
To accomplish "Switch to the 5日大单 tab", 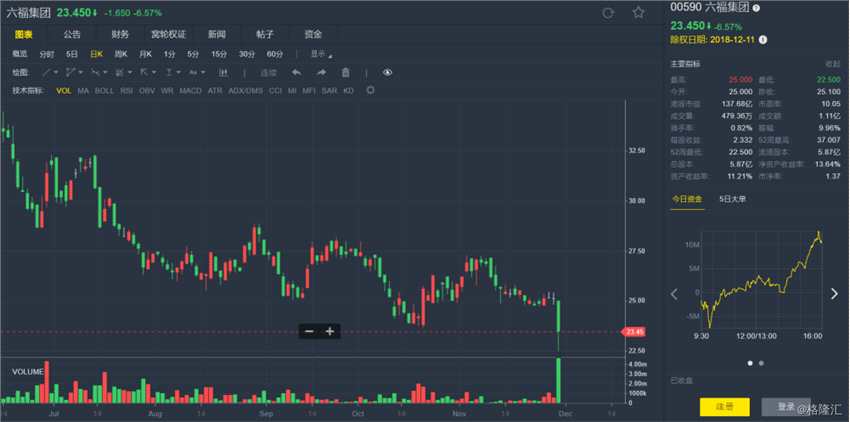I will tap(732, 199).
